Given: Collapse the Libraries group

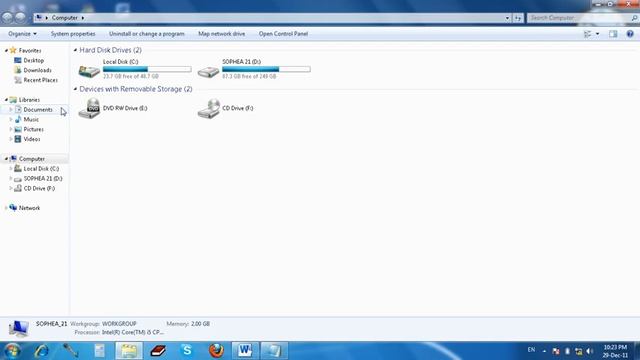Looking at the screenshot, I should pyautogui.click(x=6, y=100).
